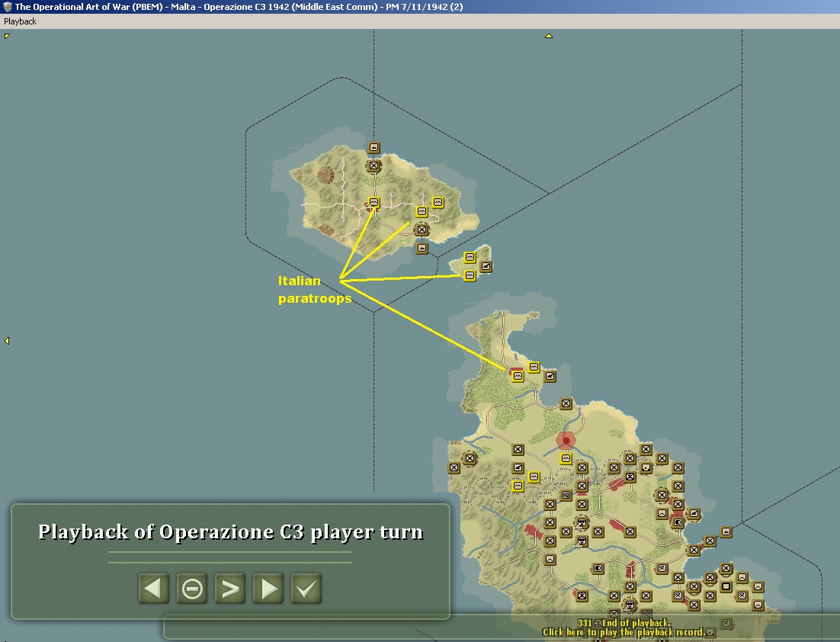
Task: Click the '331 End of playback' status text
Action: click(624, 623)
